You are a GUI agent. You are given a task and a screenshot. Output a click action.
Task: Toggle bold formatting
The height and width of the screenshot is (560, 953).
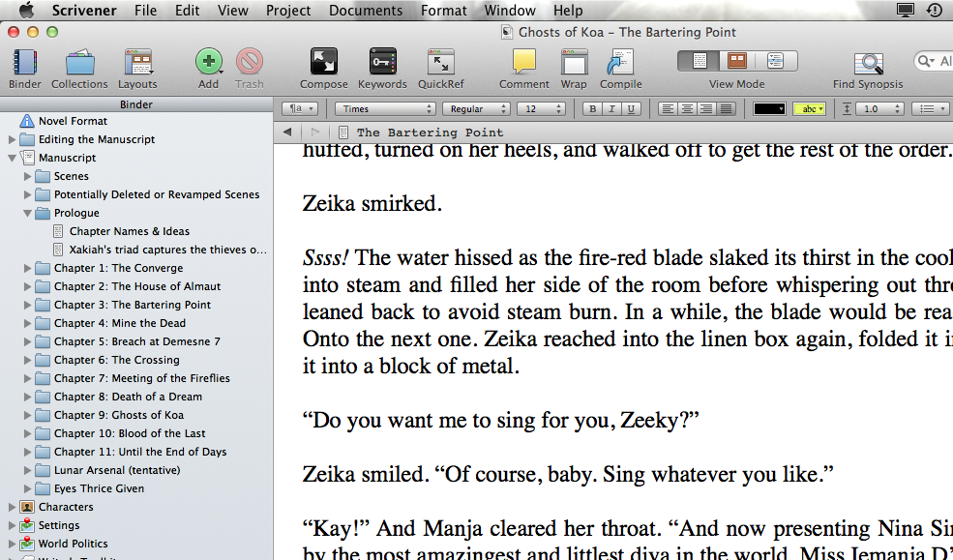[x=592, y=108]
